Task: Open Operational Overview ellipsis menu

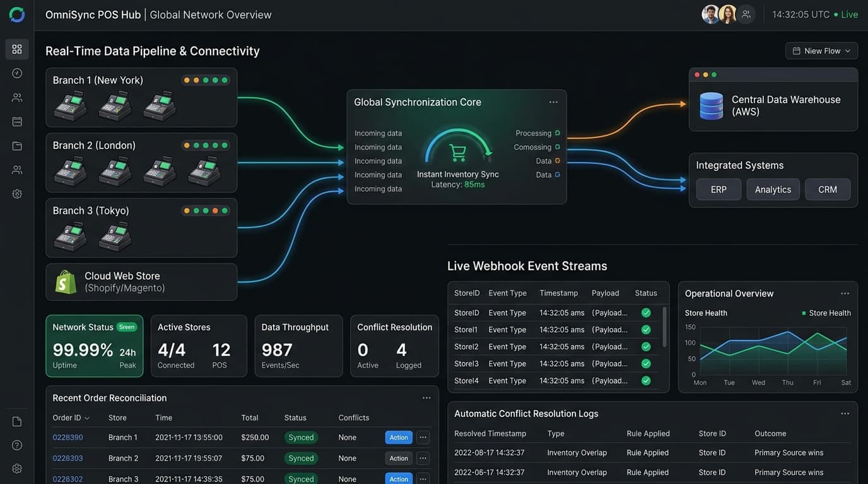Action: pos(845,293)
